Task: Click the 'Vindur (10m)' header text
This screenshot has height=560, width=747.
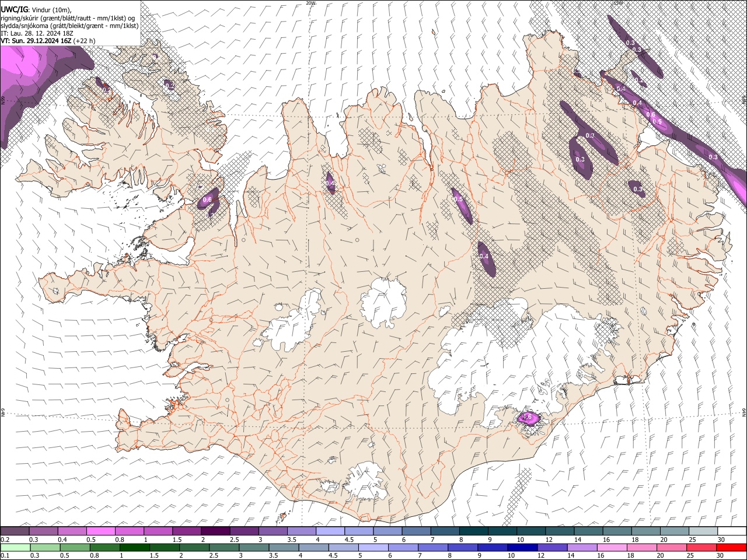Action: [x=51, y=9]
